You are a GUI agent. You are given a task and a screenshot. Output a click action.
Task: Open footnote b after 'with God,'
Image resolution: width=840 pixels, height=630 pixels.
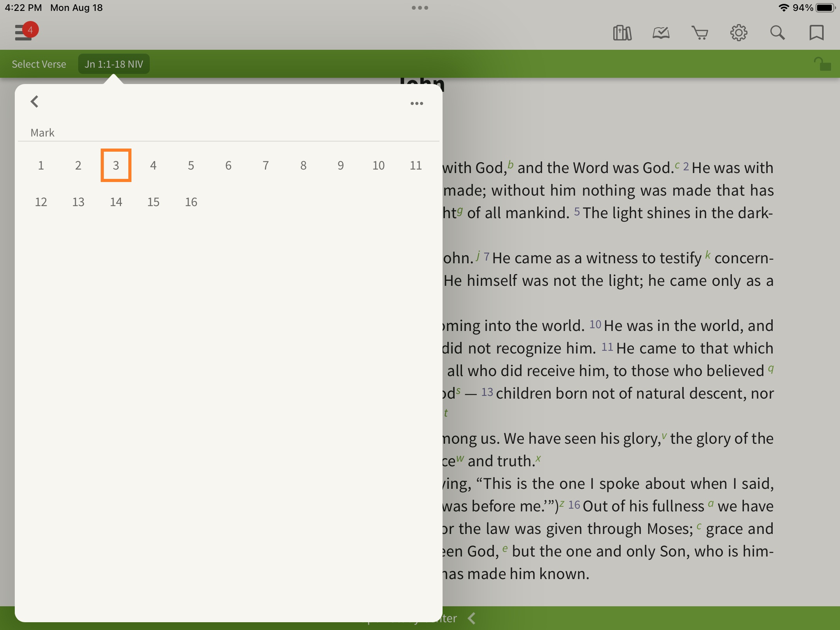coord(511,164)
